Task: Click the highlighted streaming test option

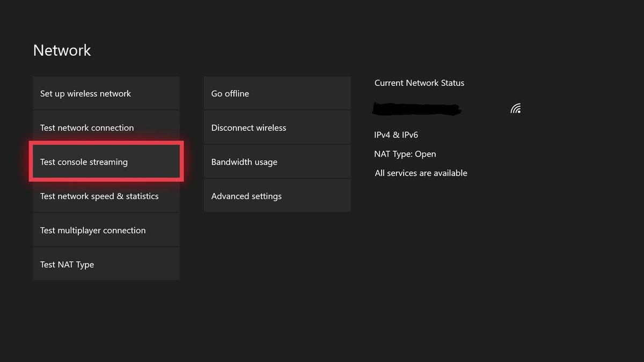Action: pos(106,161)
